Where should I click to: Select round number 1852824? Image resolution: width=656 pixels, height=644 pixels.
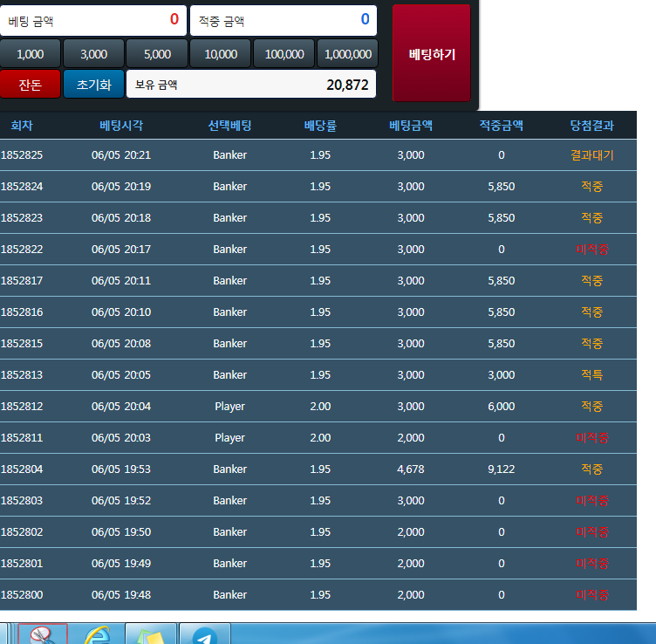[22, 186]
